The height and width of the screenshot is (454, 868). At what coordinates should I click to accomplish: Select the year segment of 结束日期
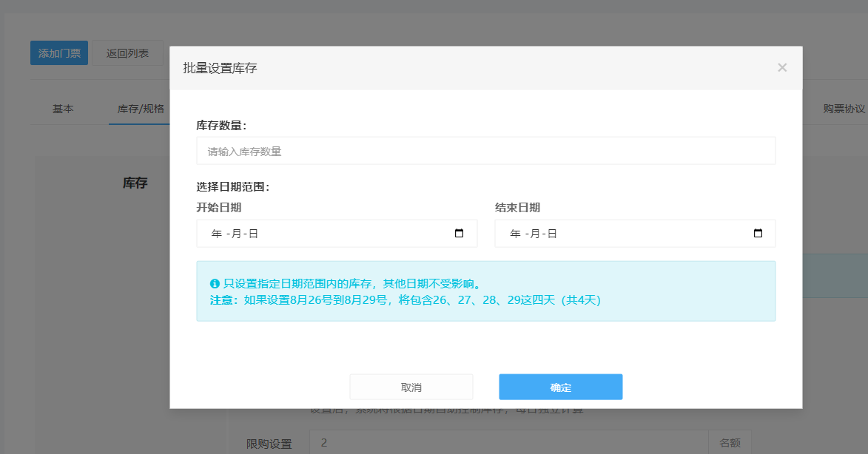tap(515, 234)
